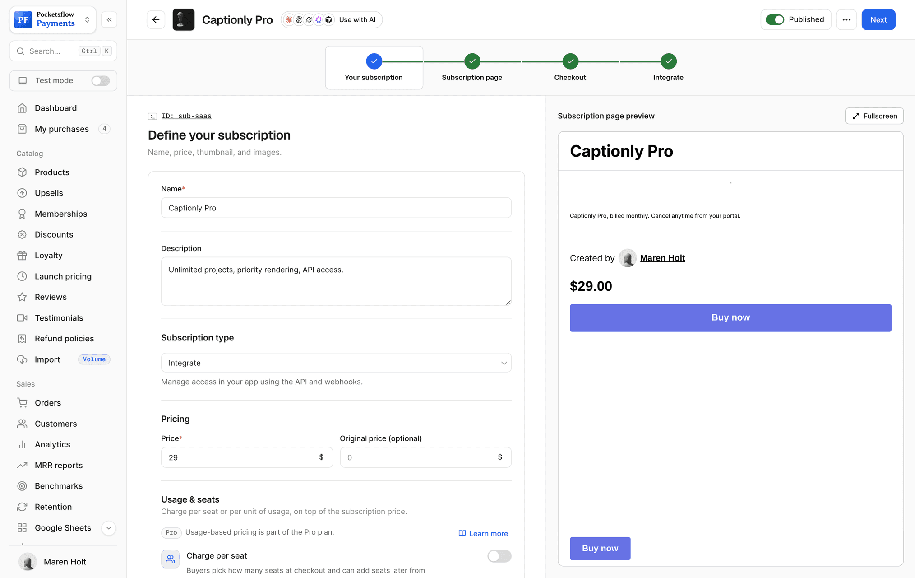Viewport: 924px width, 578px height.
Task: Collapse the sidebar with the double-chevron icon
Action: pyautogui.click(x=109, y=20)
